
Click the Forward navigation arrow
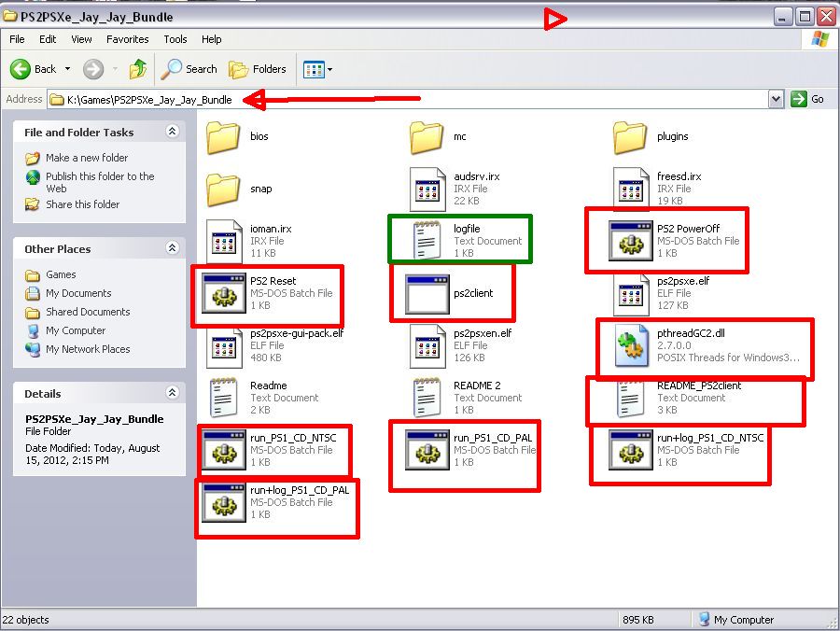pyautogui.click(x=93, y=69)
